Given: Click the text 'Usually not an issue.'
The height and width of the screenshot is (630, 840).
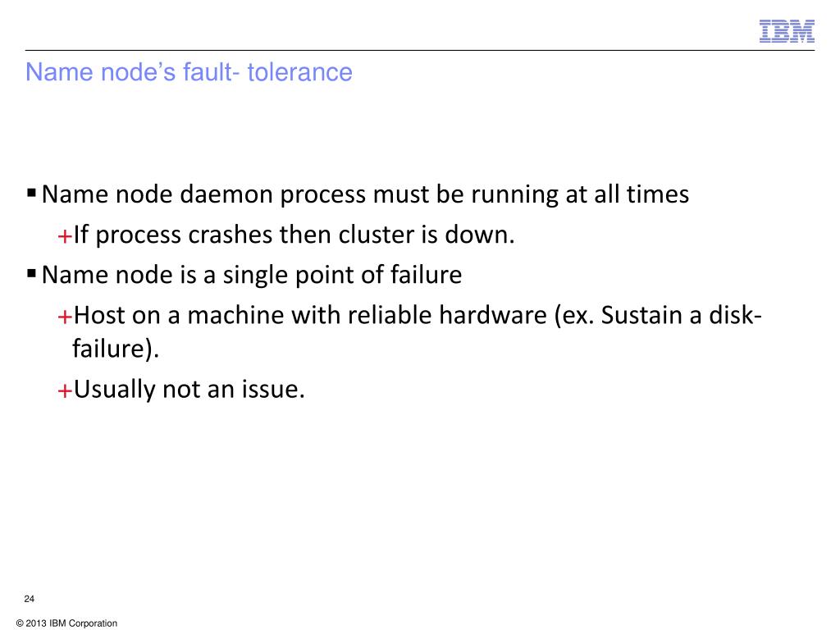Looking at the screenshot, I should pyautogui.click(x=189, y=389).
